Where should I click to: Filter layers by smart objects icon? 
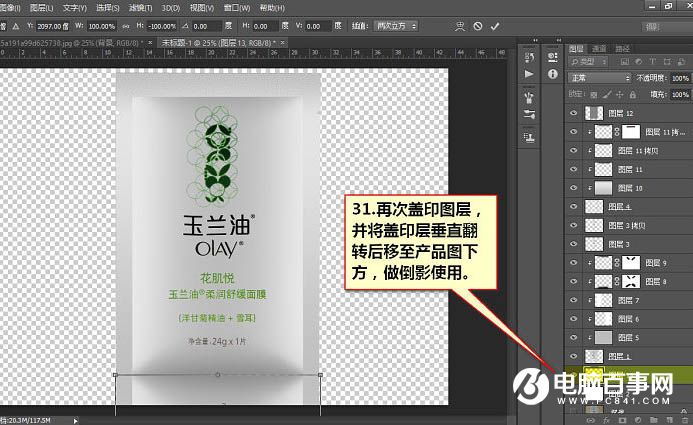click(x=681, y=62)
